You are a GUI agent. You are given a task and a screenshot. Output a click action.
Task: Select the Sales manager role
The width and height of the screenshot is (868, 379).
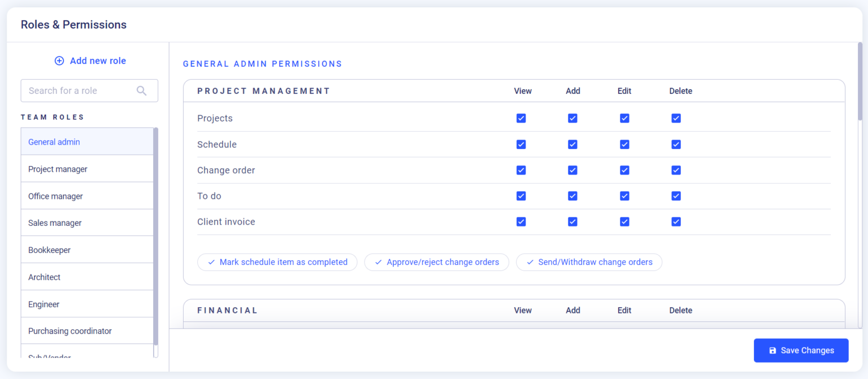[x=55, y=223]
